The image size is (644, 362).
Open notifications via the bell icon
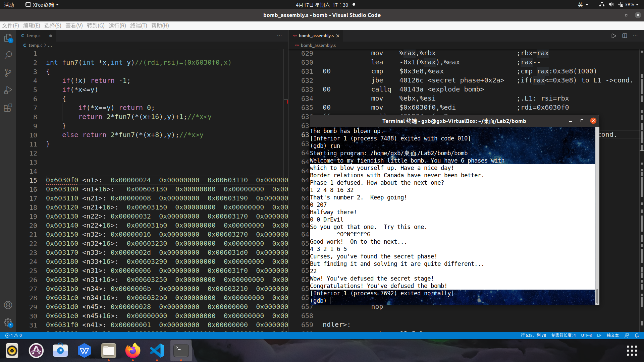637,335
